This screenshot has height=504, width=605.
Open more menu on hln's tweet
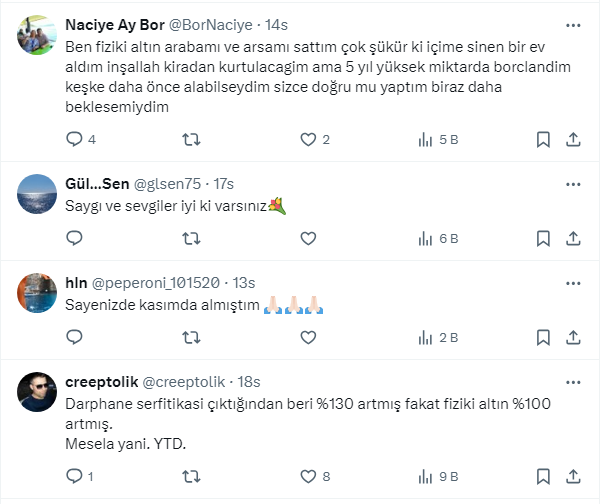point(573,283)
